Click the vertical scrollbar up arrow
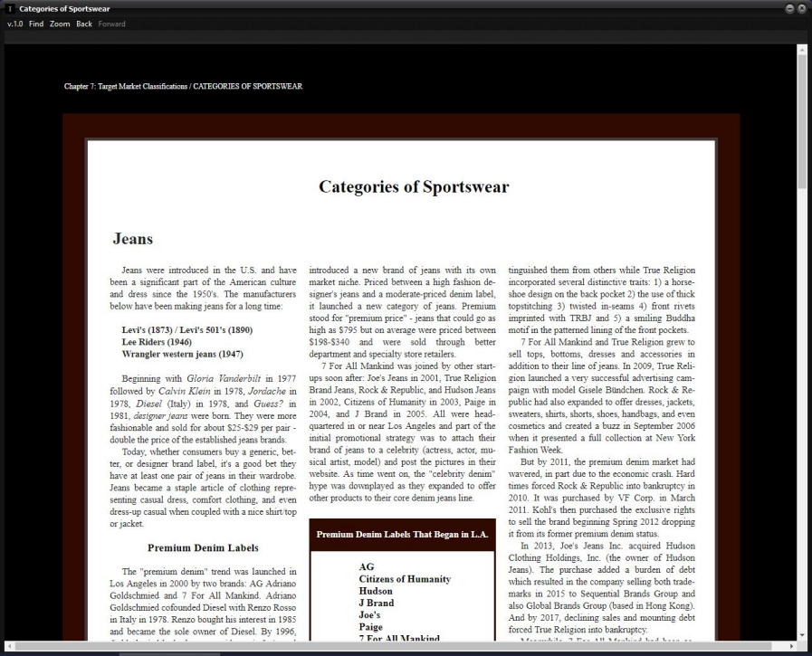Screen dimensions: 812x656 point(803,50)
